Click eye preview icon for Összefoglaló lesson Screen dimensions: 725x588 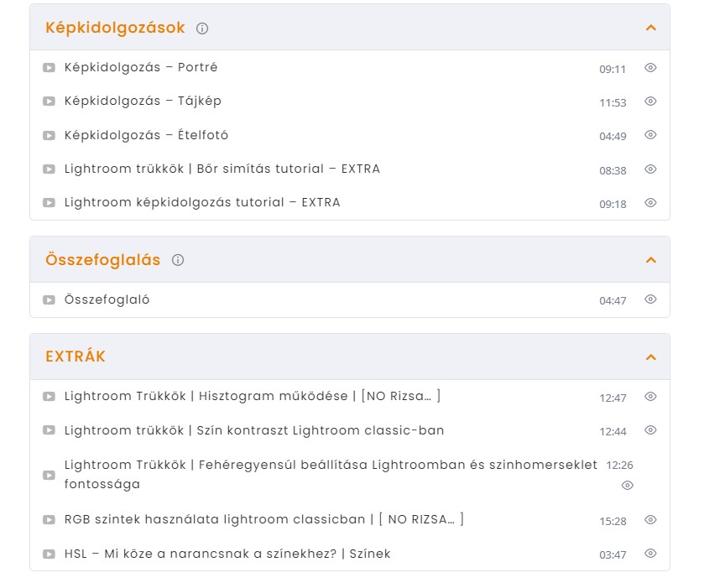(x=650, y=299)
